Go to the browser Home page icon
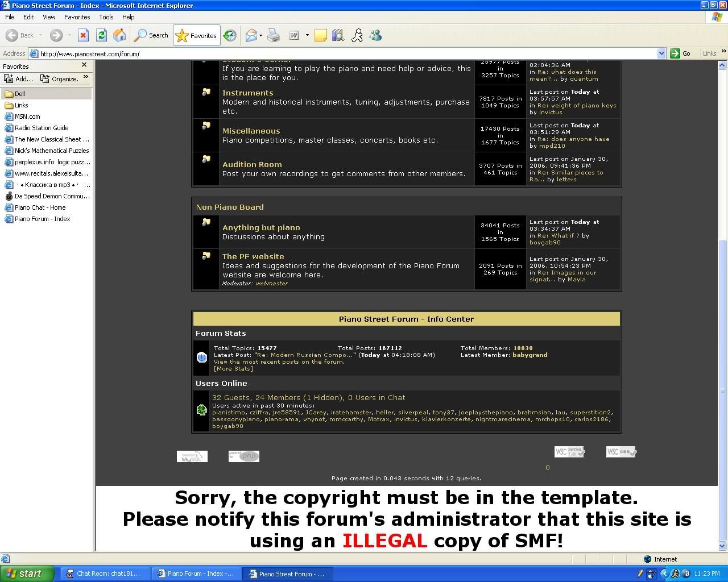Viewport: 728px width, 582px height. coord(119,35)
